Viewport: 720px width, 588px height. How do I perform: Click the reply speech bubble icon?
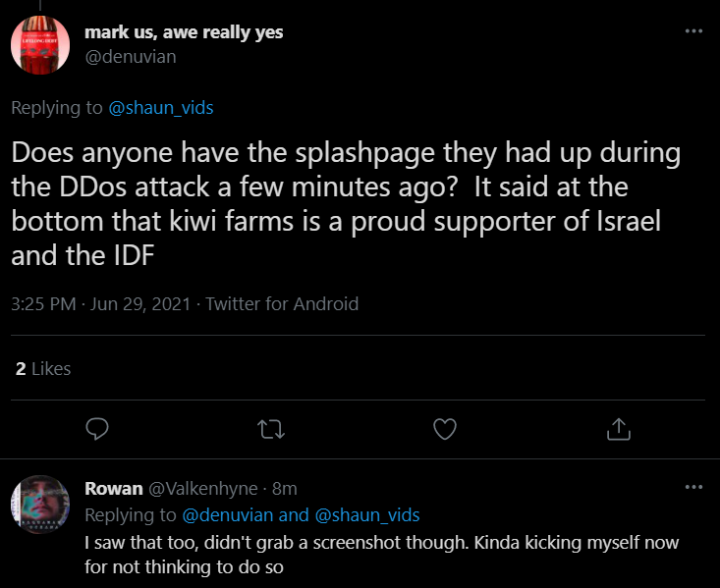pyautogui.click(x=97, y=429)
